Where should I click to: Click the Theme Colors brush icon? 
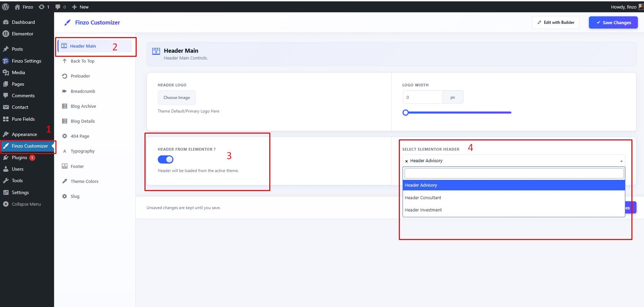pos(64,181)
